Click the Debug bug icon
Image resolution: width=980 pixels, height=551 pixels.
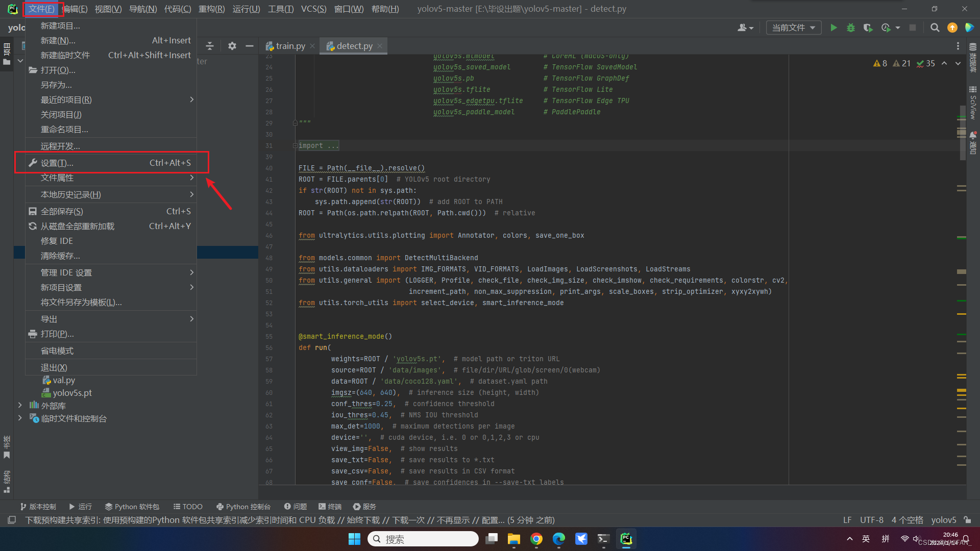click(x=850, y=28)
